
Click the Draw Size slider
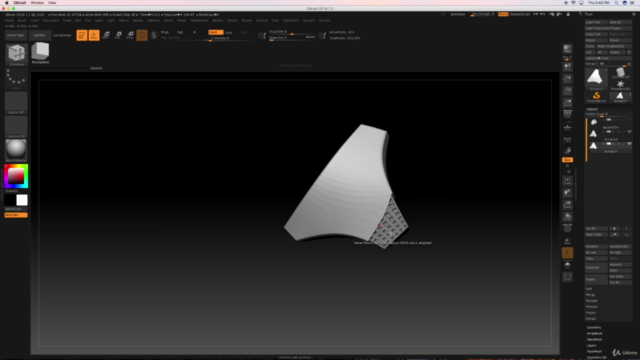pyautogui.click(x=292, y=38)
